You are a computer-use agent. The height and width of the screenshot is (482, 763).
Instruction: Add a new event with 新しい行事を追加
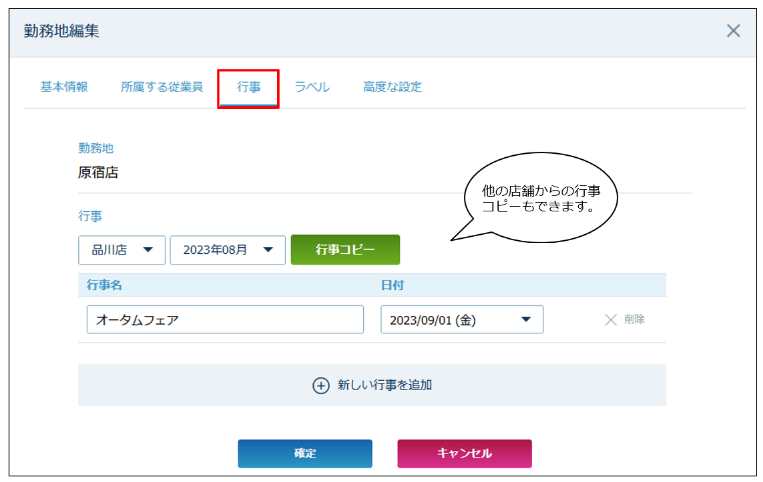372,385
